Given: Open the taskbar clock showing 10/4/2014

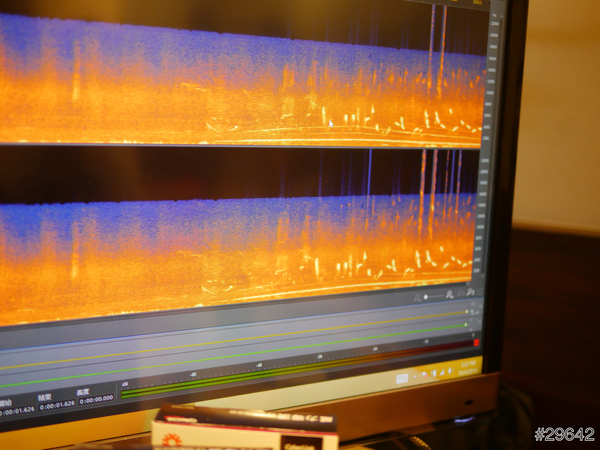Looking at the screenshot, I should 468,367.
